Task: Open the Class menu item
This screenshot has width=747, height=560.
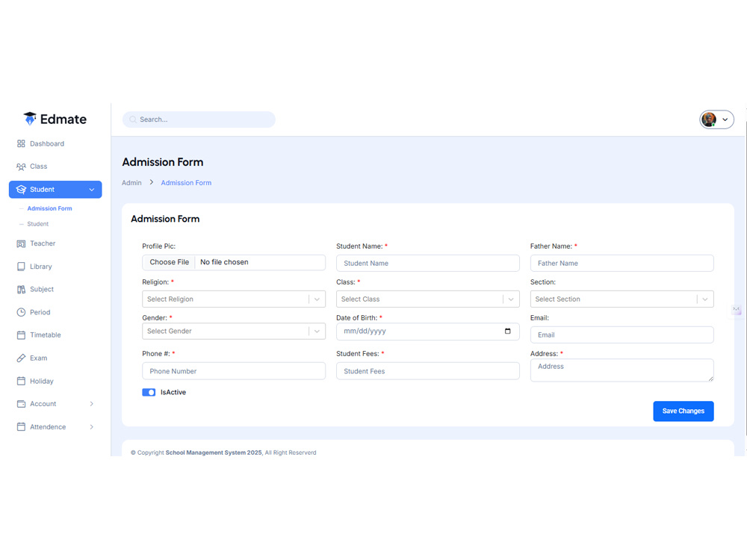Action: pos(38,167)
